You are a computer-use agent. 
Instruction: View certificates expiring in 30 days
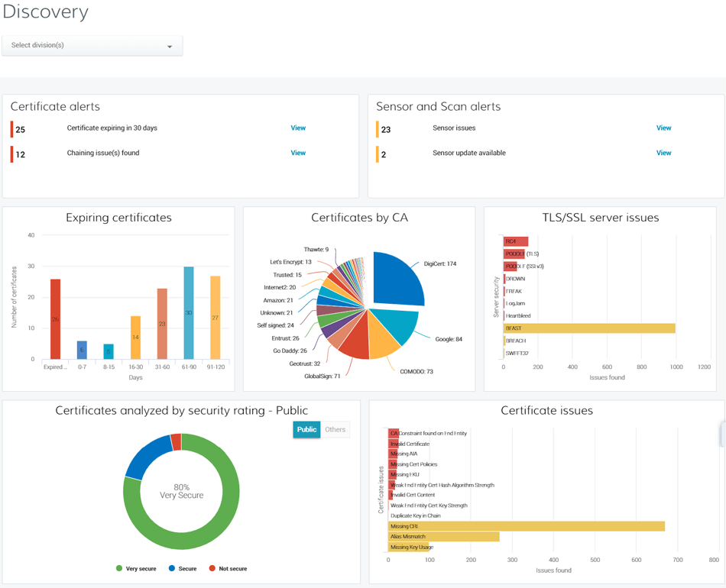point(298,128)
